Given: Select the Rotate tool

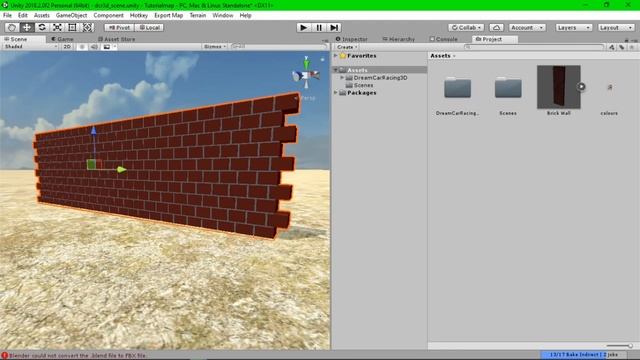Looking at the screenshot, I should coord(42,27).
